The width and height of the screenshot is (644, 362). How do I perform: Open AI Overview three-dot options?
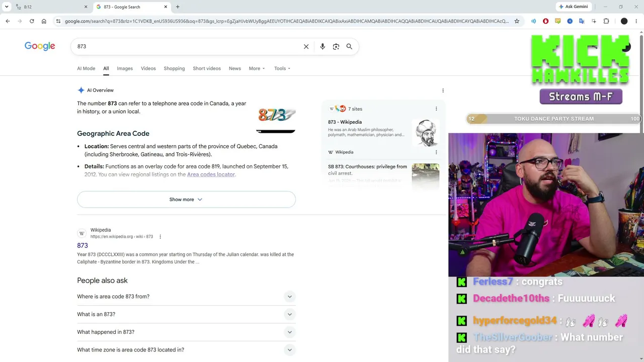tap(443, 90)
